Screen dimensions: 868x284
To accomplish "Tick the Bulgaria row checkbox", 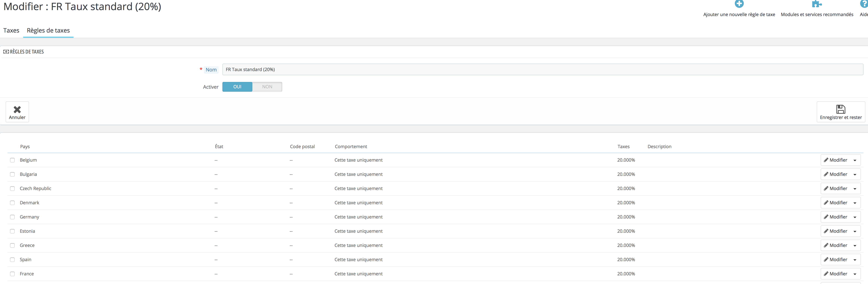I will coord(13,175).
